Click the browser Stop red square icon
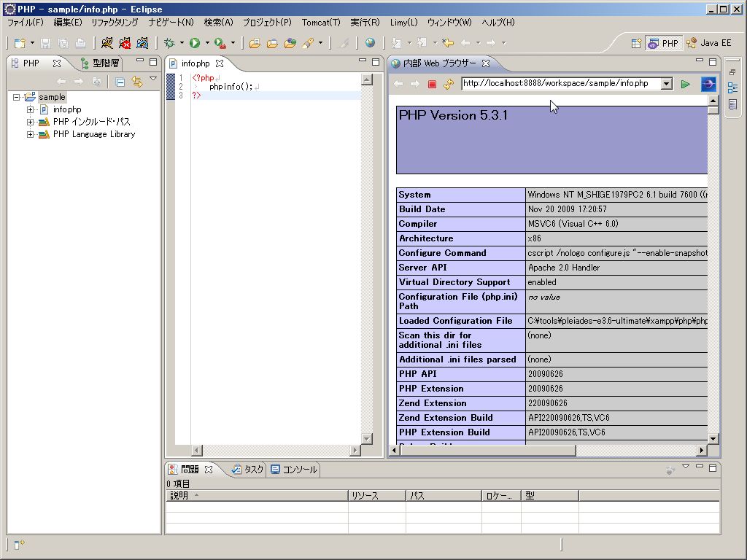 point(432,85)
